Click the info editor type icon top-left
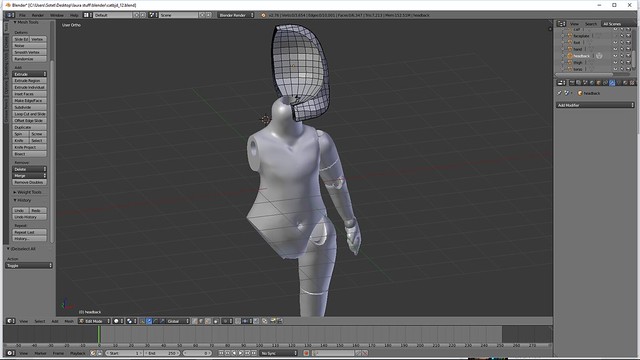This screenshot has height=360, width=640. [10, 15]
